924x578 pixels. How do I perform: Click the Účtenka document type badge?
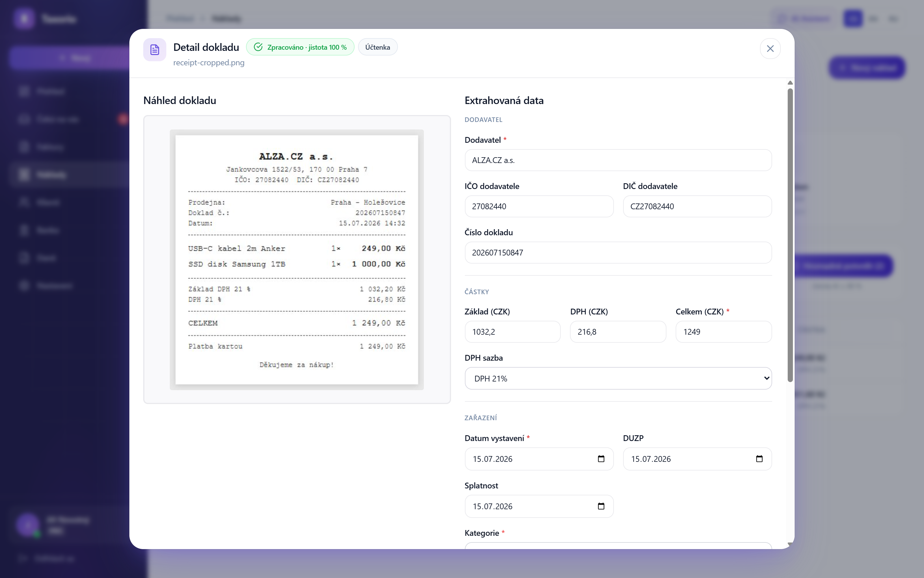click(378, 47)
